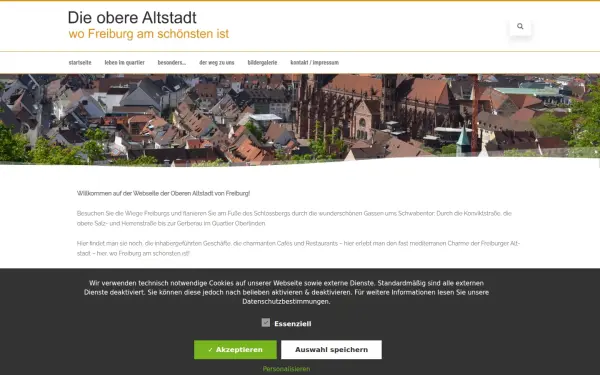Click tagline wo Freiburg am schönsten ist

[x=148, y=34]
